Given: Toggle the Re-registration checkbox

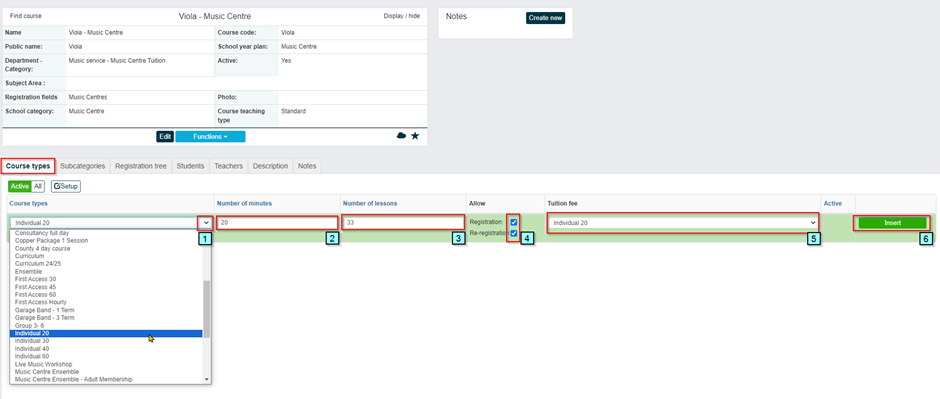Looking at the screenshot, I should coord(514,233).
